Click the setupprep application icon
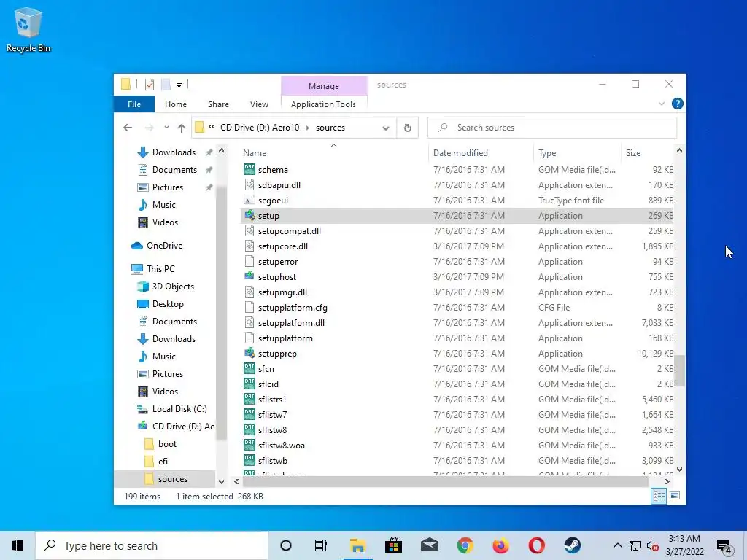 (x=249, y=353)
